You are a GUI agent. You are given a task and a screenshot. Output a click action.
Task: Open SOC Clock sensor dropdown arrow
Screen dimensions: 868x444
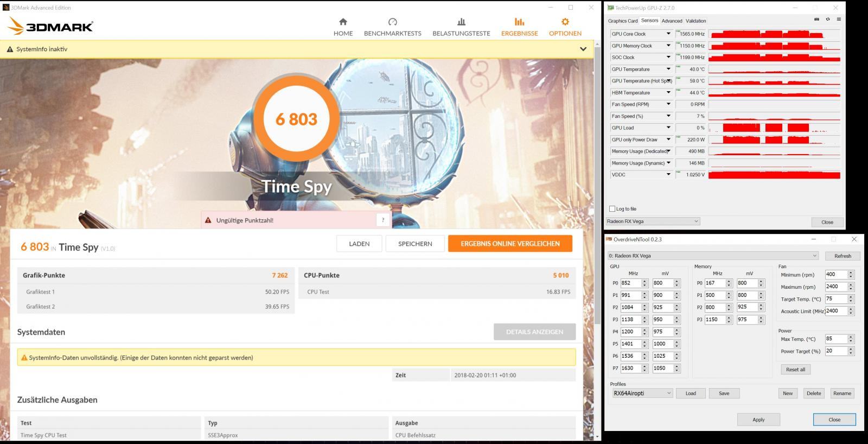[x=668, y=57]
